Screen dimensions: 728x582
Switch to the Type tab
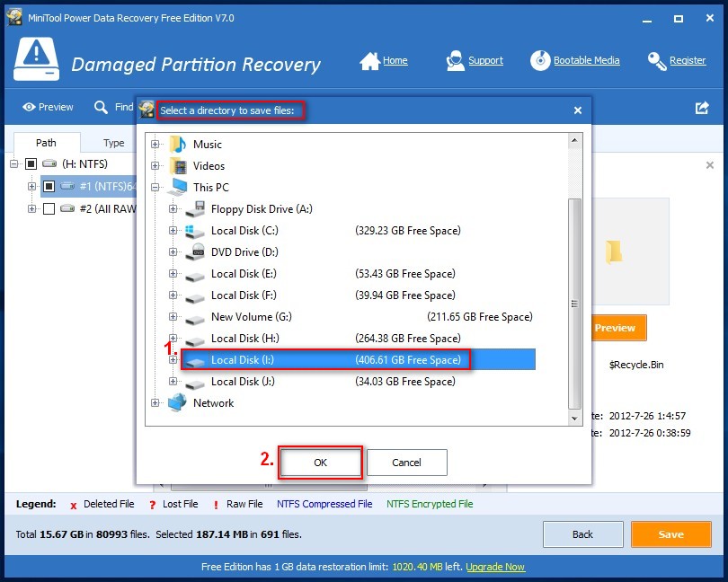[x=114, y=143]
